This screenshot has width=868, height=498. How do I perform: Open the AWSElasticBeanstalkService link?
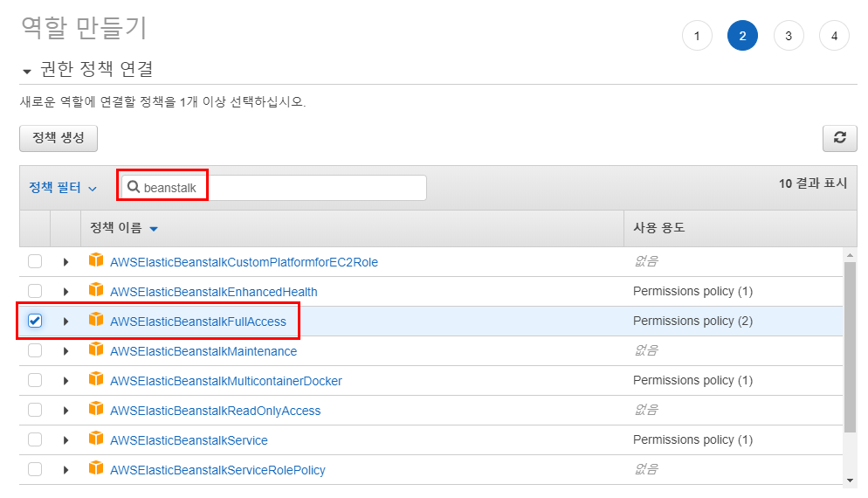(x=189, y=440)
